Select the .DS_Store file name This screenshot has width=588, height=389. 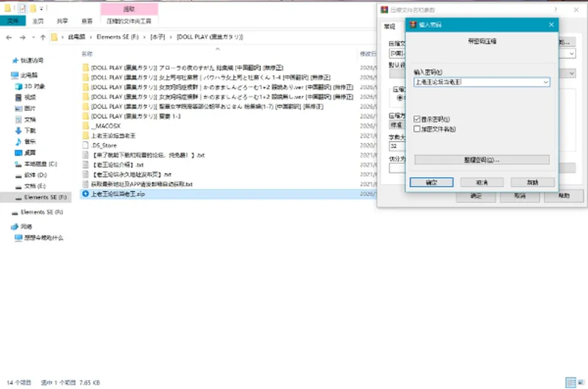(104, 146)
